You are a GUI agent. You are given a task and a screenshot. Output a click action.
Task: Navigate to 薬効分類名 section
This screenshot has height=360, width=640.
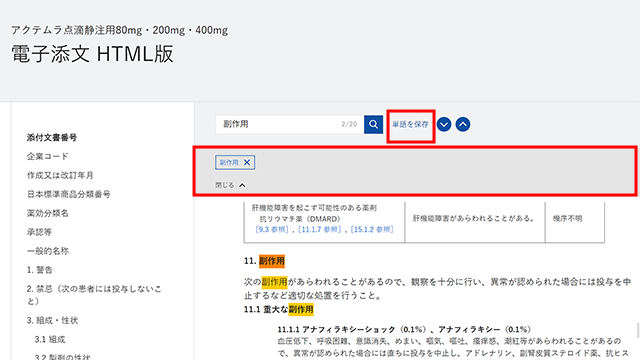(x=47, y=213)
